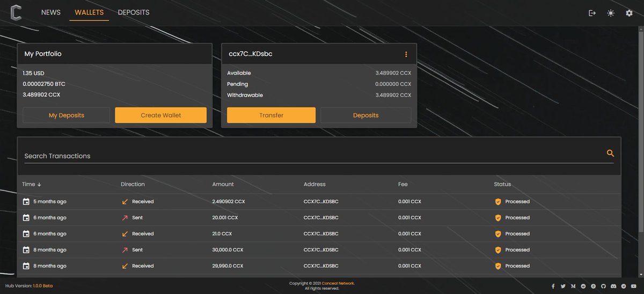Image resolution: width=644 pixels, height=294 pixels.
Task: Click Received arrow icon for 2.490902 CCX
Action: (125, 202)
